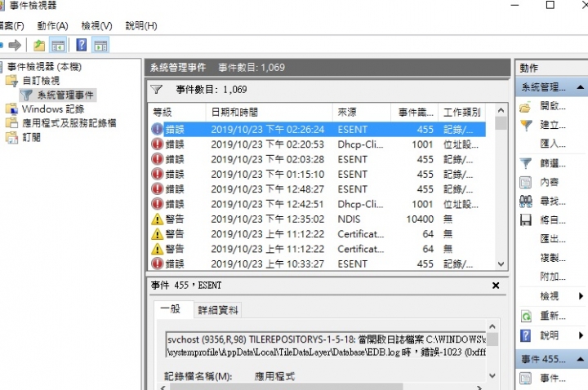Collapse the 系統管理... actions section
This screenshot has height=390, width=588.
[x=580, y=87]
